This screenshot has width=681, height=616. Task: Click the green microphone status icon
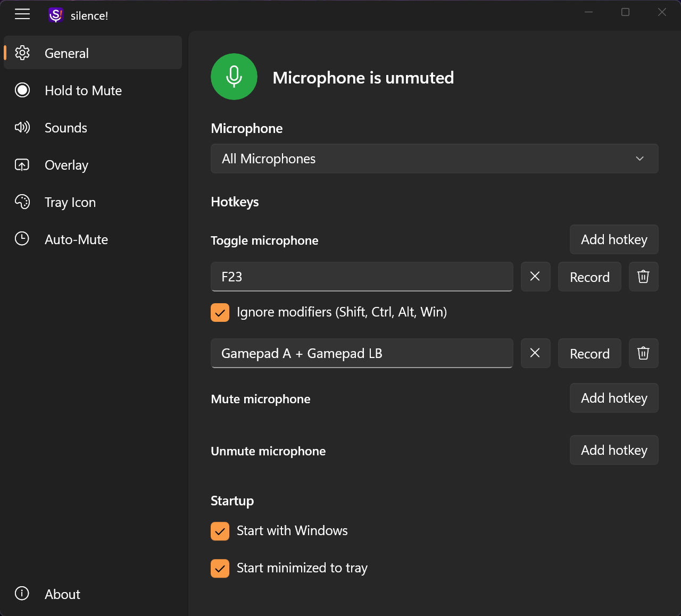tap(234, 77)
